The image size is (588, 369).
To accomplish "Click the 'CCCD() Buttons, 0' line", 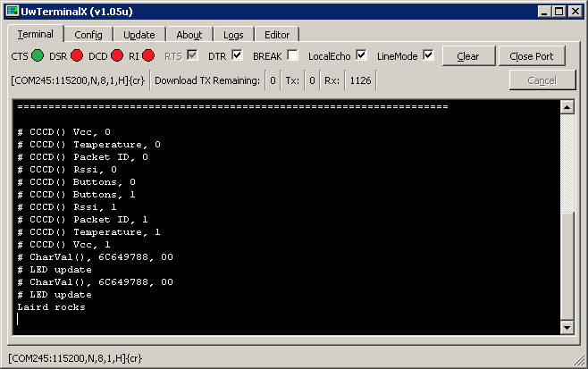I will (x=77, y=182).
